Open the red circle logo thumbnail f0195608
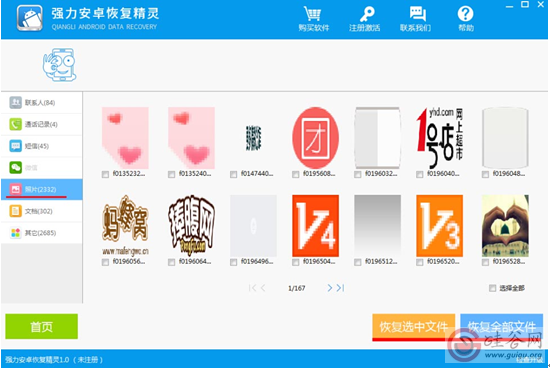 pos(316,138)
